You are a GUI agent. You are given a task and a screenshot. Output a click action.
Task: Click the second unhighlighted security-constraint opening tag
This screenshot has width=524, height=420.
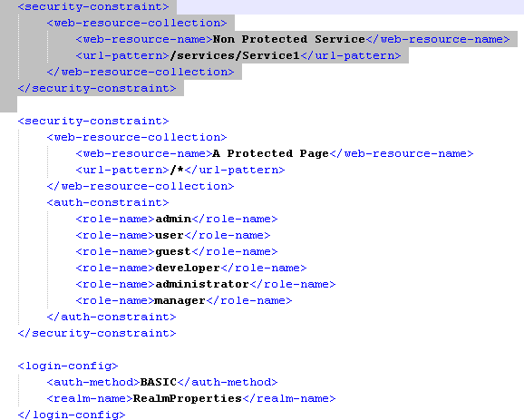point(93,121)
